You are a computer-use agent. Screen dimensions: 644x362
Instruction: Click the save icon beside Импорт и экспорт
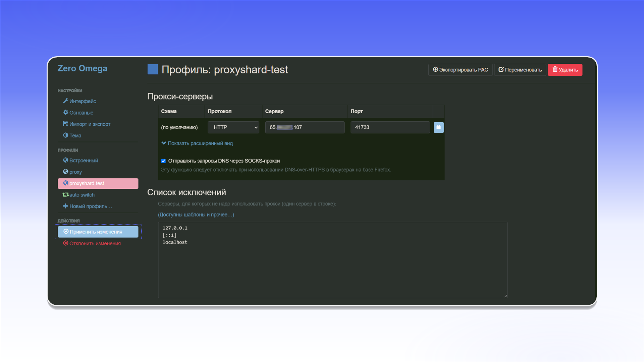[x=65, y=124]
